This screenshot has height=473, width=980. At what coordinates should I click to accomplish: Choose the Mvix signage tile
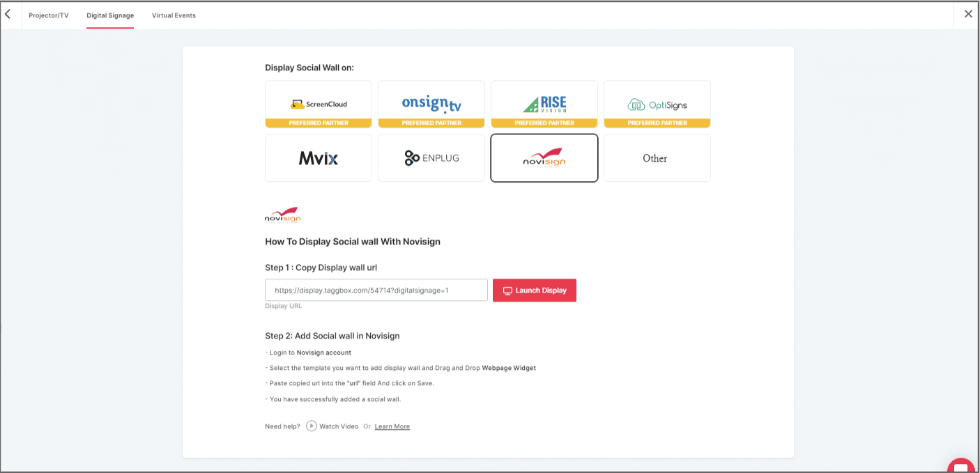tap(319, 158)
